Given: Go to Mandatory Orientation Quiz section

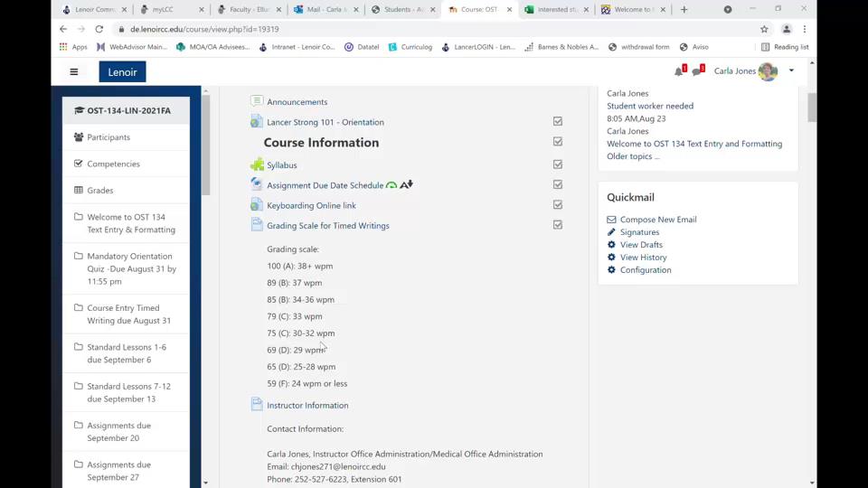Looking at the screenshot, I should (x=127, y=269).
